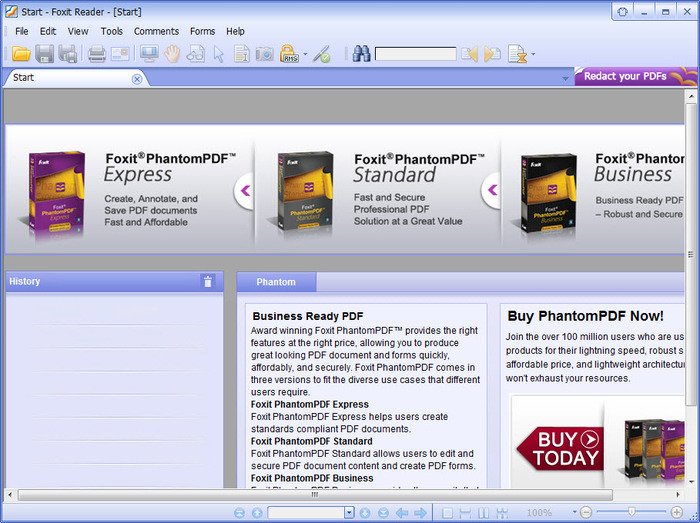The height and width of the screenshot is (523, 700).
Task: Open the page number combo box dropdown
Action: (349, 512)
